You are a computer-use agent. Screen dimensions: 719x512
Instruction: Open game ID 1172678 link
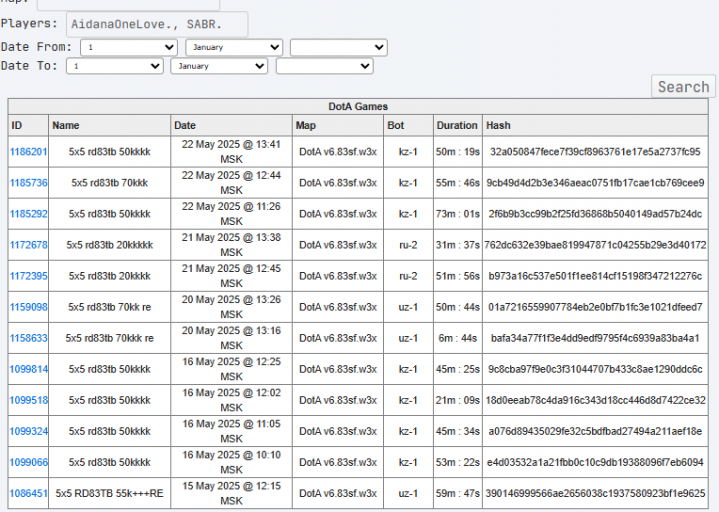28,245
